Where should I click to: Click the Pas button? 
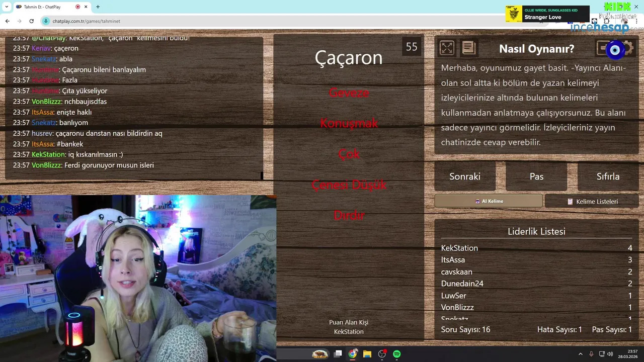536,176
